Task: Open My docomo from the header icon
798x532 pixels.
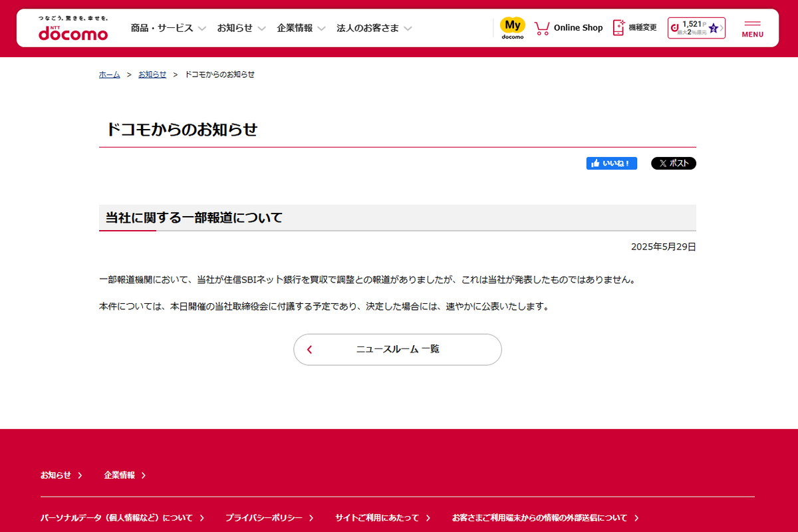Action: [x=511, y=27]
